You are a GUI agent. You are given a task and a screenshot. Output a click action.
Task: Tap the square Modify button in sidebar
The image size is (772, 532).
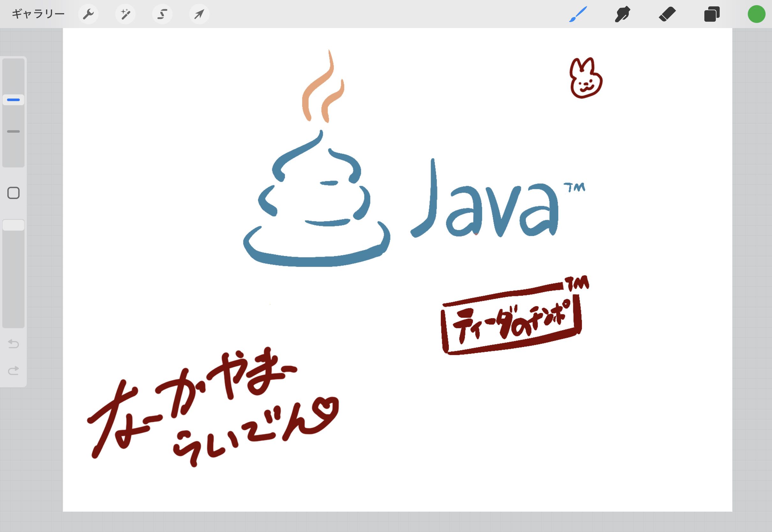click(13, 193)
